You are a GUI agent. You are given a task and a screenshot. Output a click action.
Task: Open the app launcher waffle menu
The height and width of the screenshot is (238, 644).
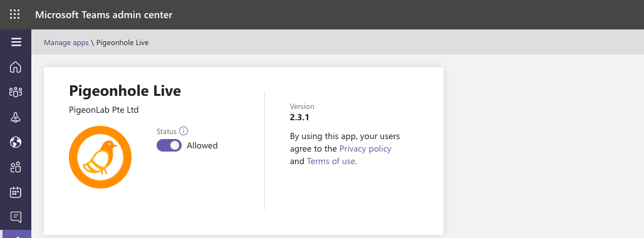point(15,15)
